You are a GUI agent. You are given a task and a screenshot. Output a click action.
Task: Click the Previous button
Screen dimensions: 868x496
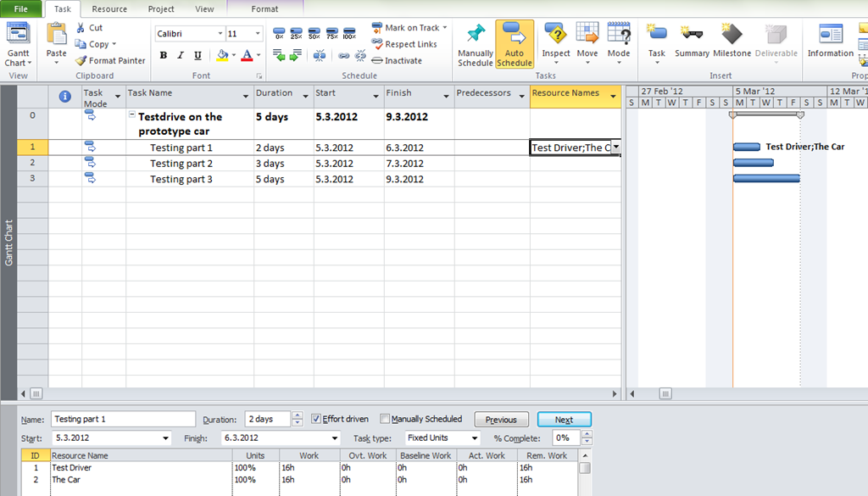click(x=501, y=420)
